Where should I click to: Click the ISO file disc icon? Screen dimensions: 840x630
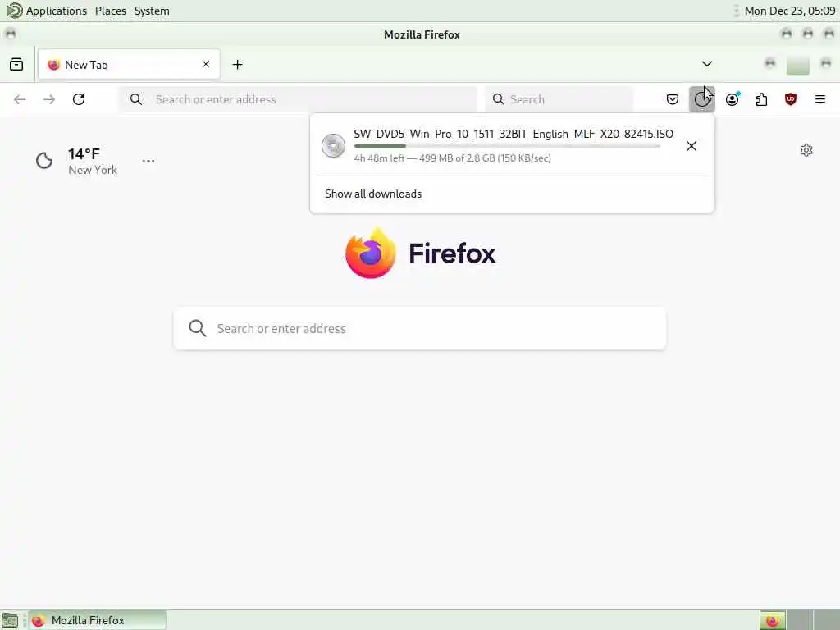(333, 146)
